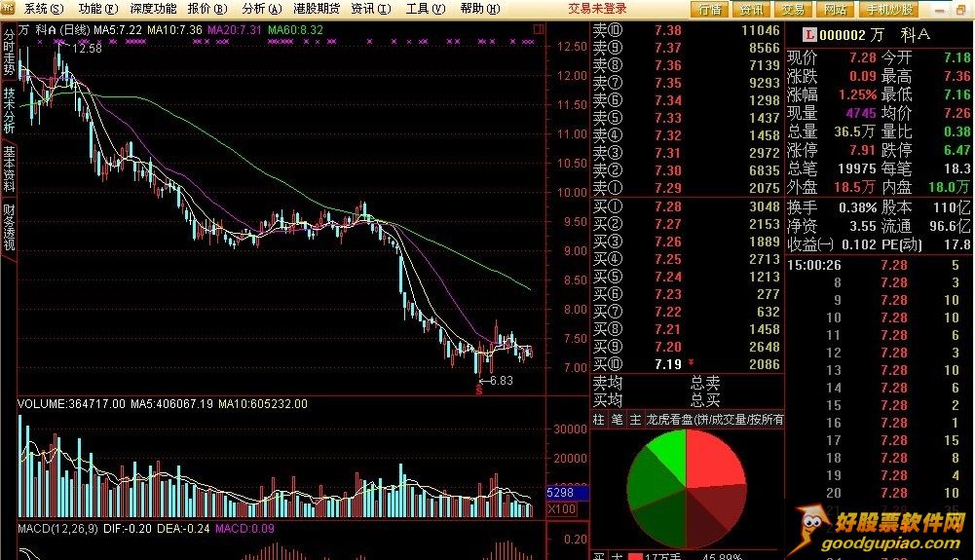Click the 总量 36.5万 value

click(854, 131)
